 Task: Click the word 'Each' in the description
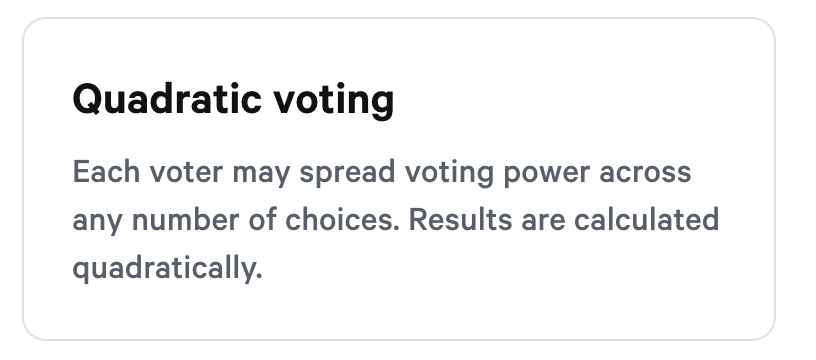106,172
